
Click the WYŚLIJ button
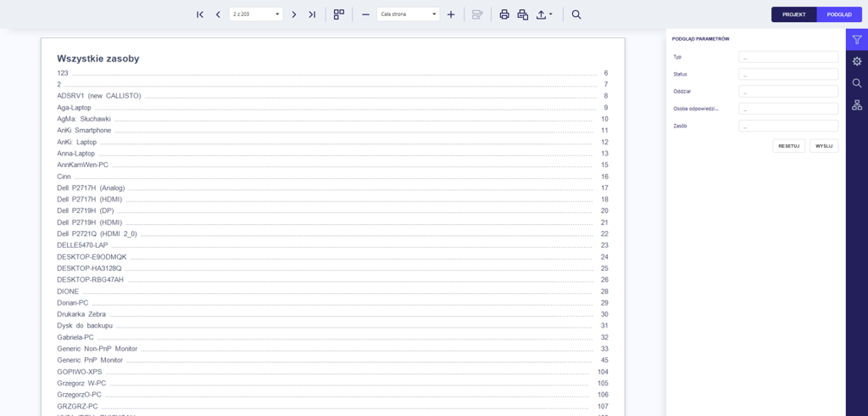pos(824,146)
